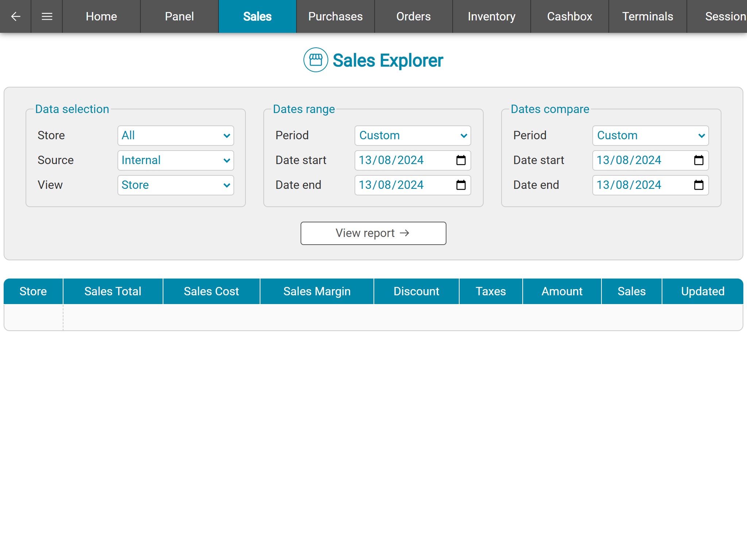Open calendar picker for Dates range Date start

coord(461,160)
